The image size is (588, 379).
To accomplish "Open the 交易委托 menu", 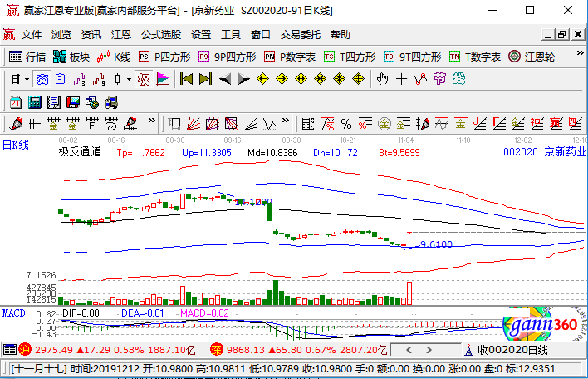I will pyautogui.click(x=301, y=35).
